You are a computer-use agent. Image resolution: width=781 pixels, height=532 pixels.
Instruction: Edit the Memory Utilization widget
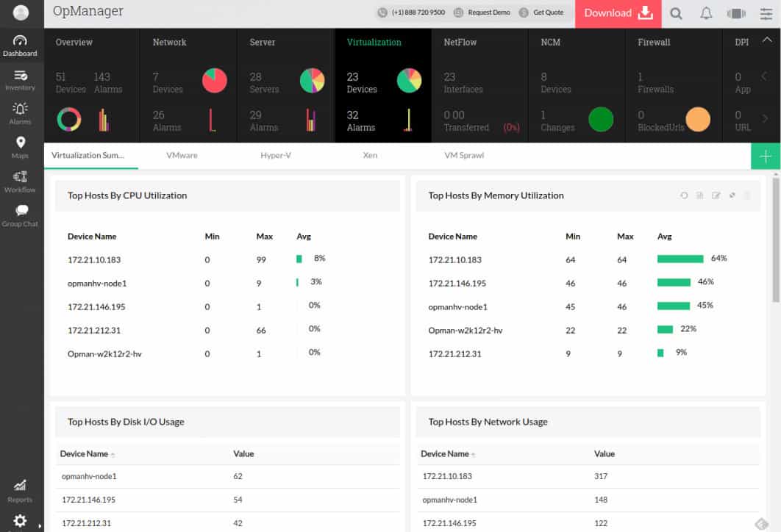[716, 195]
